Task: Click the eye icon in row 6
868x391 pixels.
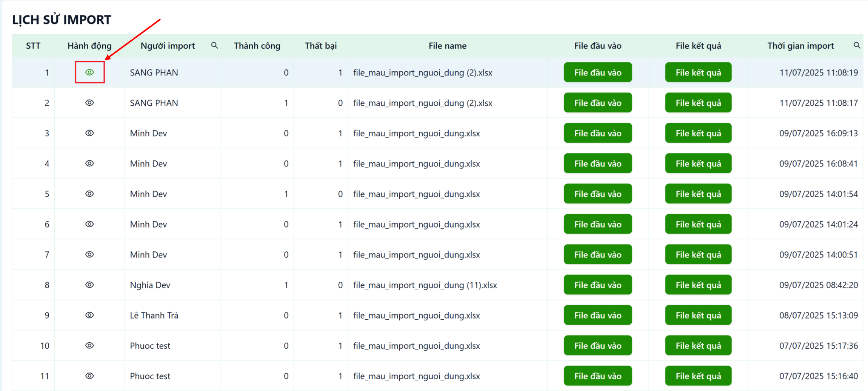Action: click(89, 224)
